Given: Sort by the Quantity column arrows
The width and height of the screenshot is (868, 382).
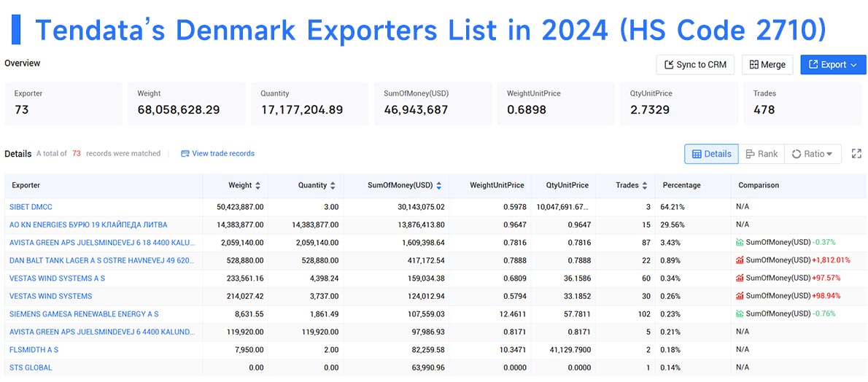Looking at the screenshot, I should coord(333,185).
